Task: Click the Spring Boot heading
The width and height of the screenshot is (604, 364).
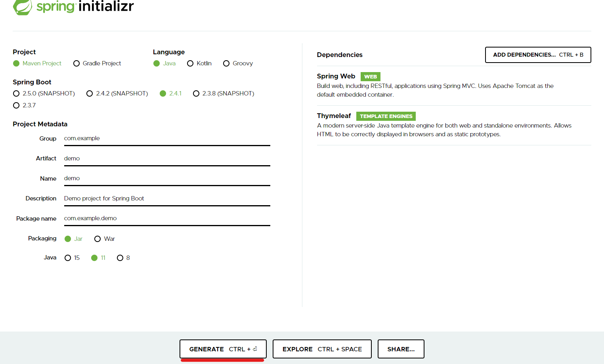Action: coord(32,82)
